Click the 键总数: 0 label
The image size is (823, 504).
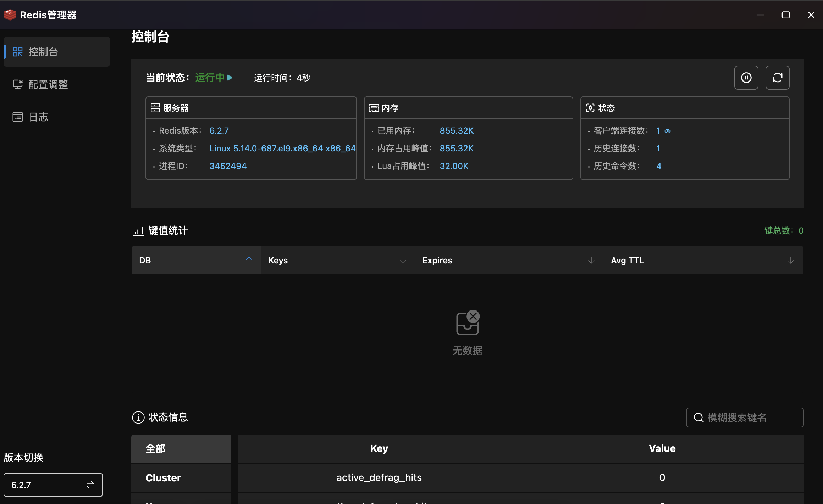pyautogui.click(x=784, y=231)
